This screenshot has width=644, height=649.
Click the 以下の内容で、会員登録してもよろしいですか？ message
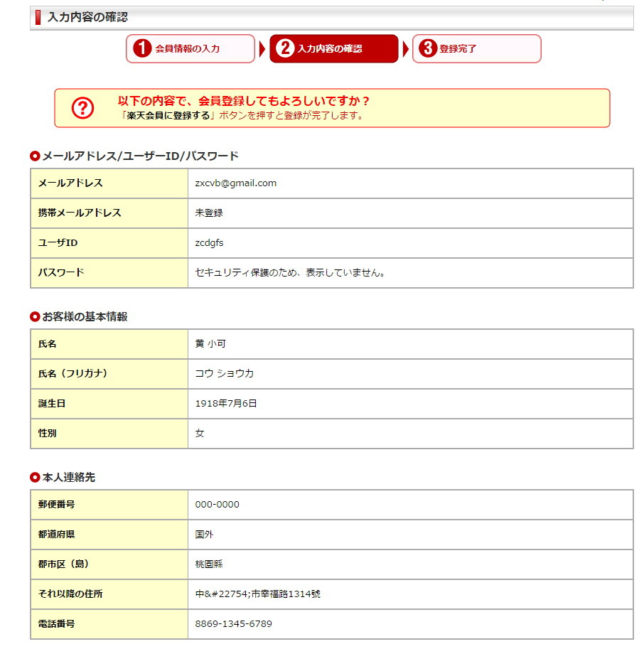coord(243,100)
